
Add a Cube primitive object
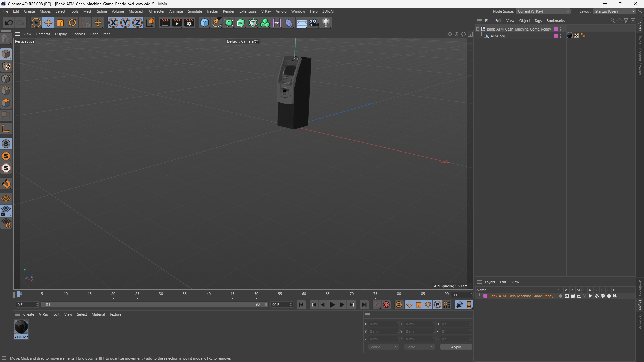tap(204, 23)
